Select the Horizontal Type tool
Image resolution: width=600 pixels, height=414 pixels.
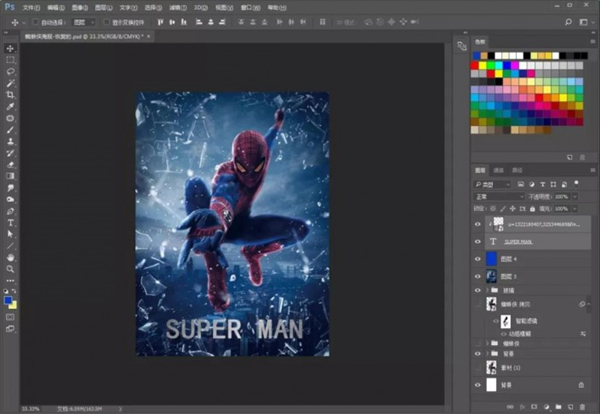pos(11,222)
